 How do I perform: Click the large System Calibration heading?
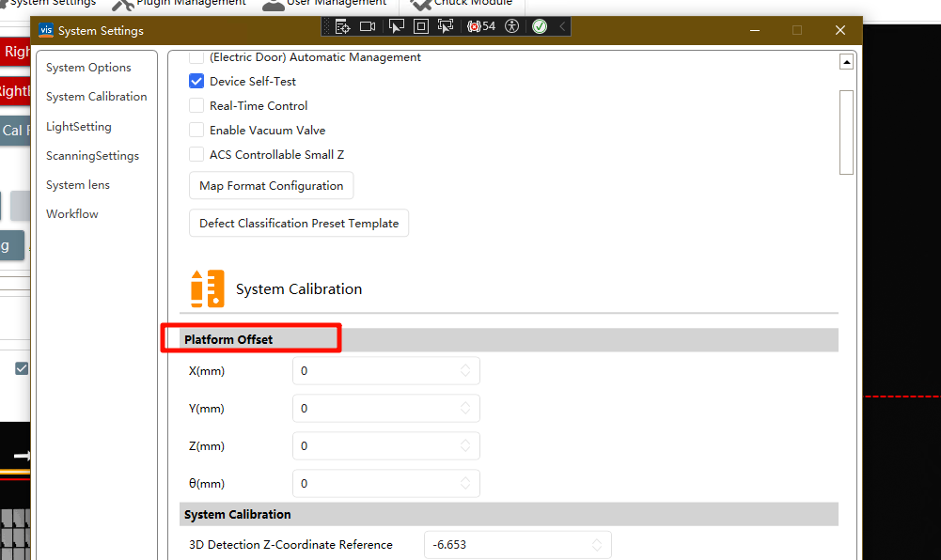click(299, 289)
